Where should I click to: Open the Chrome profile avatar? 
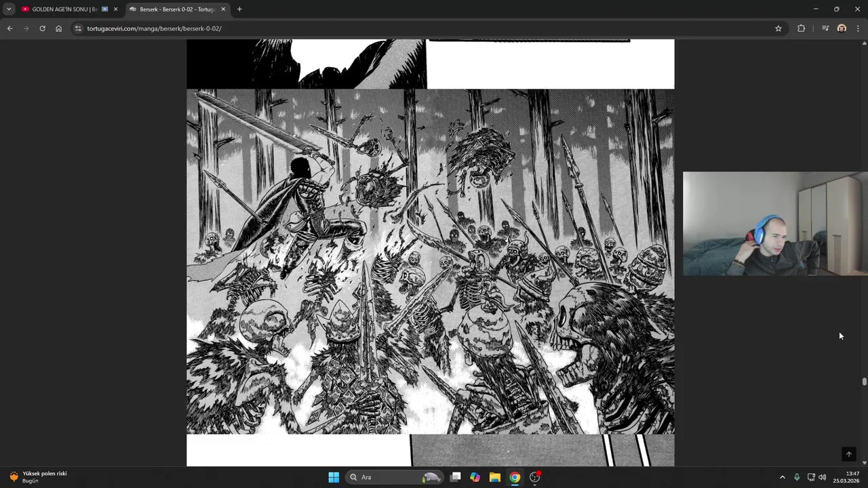point(842,28)
